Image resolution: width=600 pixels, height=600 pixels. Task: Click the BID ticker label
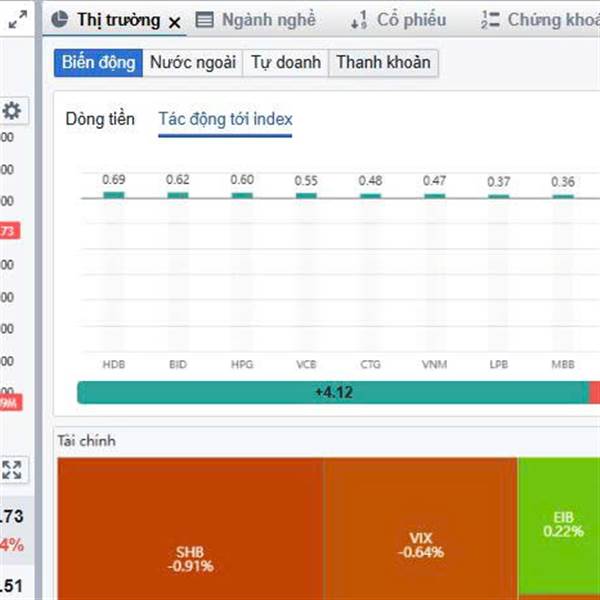[x=178, y=364]
